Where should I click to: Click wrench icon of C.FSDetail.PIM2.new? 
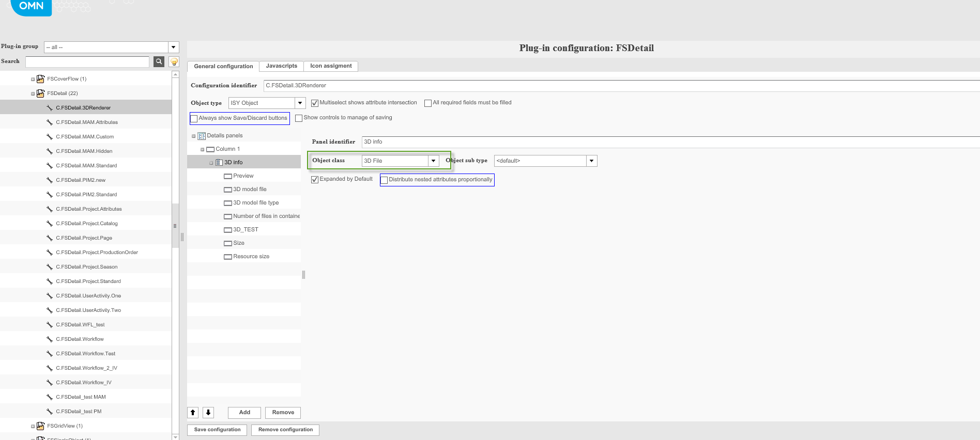(50, 180)
